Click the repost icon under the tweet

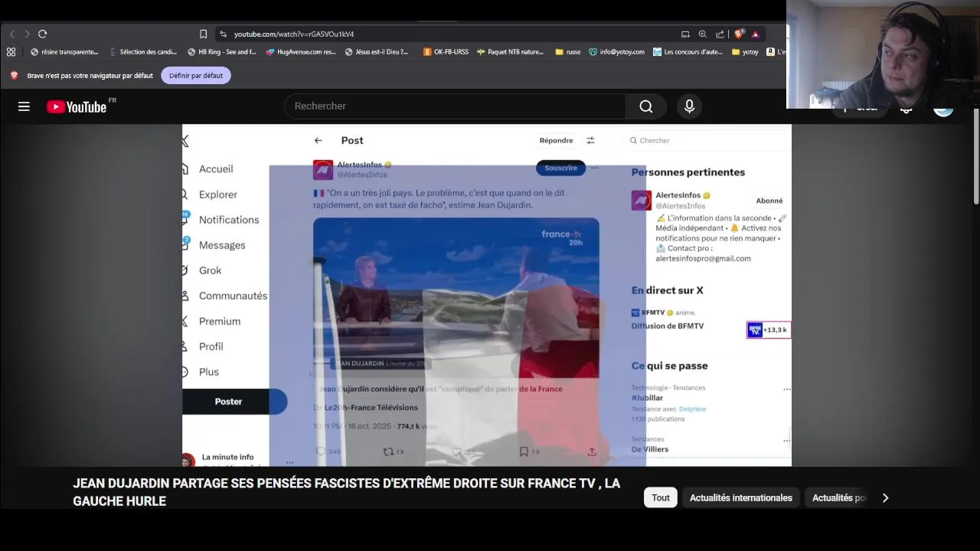point(388,452)
